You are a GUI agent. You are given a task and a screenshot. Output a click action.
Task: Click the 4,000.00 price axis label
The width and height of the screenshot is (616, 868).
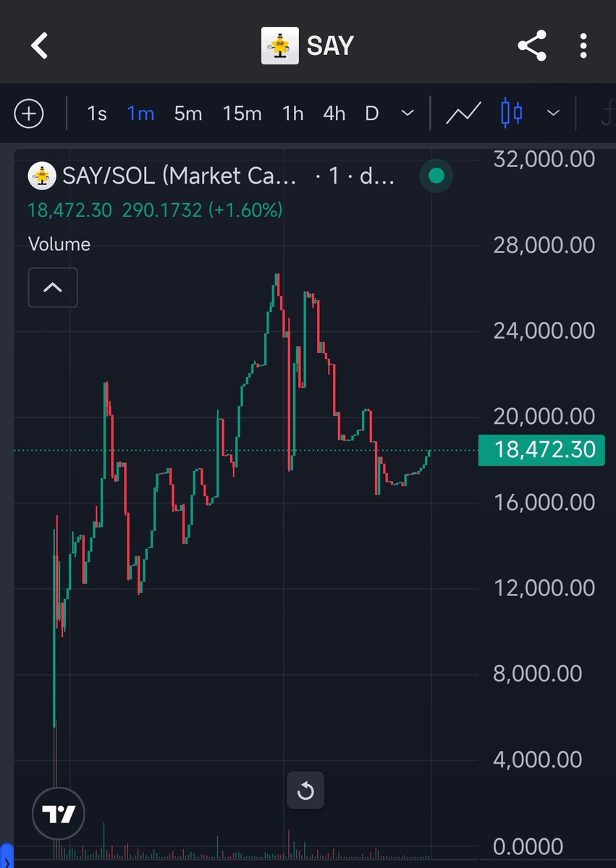[537, 759]
